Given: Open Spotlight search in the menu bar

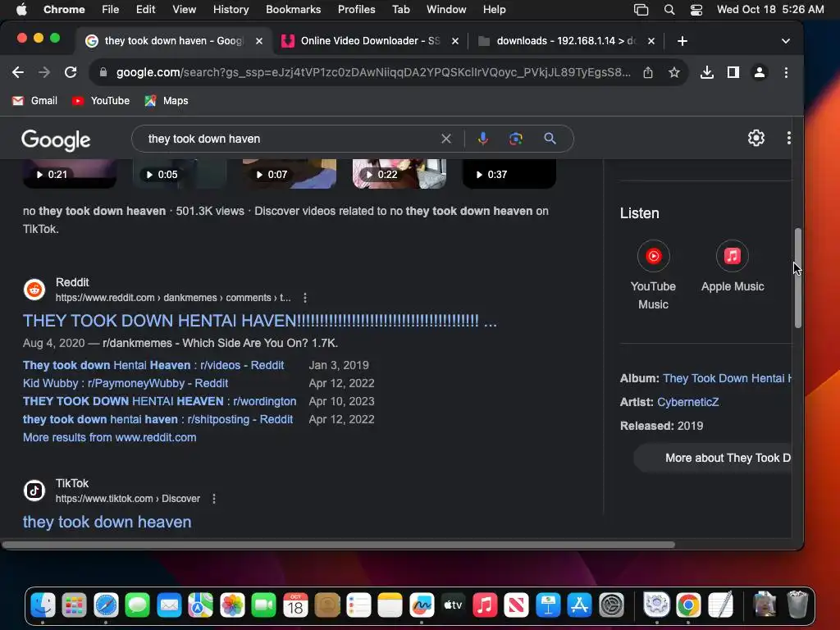Looking at the screenshot, I should [x=669, y=10].
